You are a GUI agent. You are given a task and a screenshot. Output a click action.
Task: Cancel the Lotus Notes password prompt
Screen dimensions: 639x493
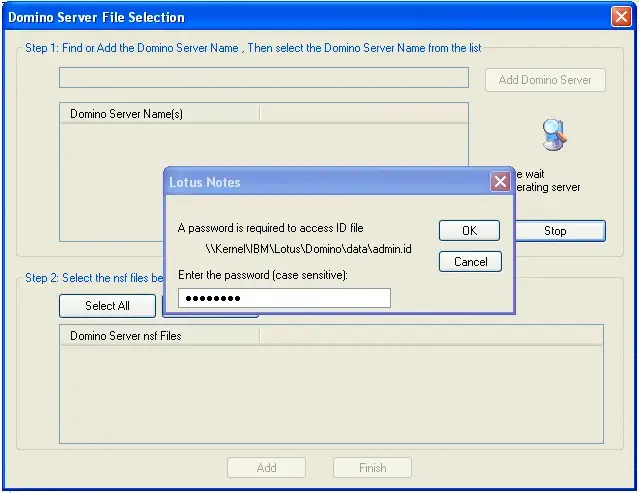(x=470, y=262)
